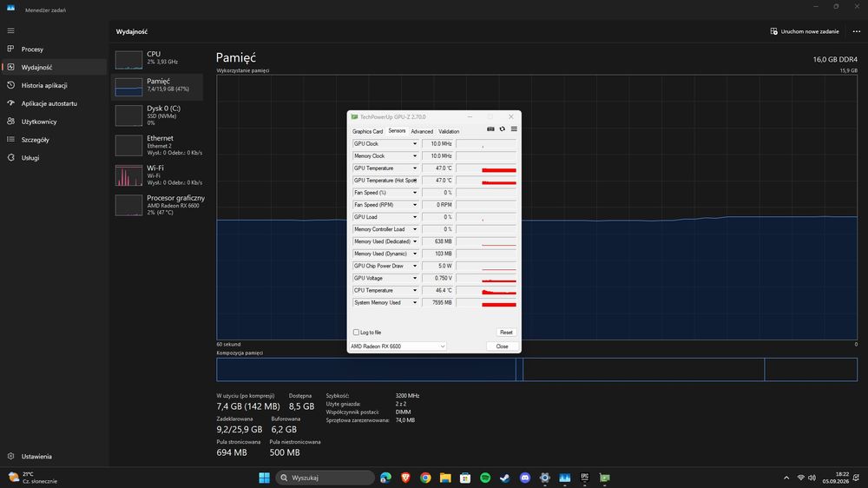The height and width of the screenshot is (488, 868).
Task: Open the AMD Radeon RX 6600 GPU selector
Action: [x=398, y=346]
